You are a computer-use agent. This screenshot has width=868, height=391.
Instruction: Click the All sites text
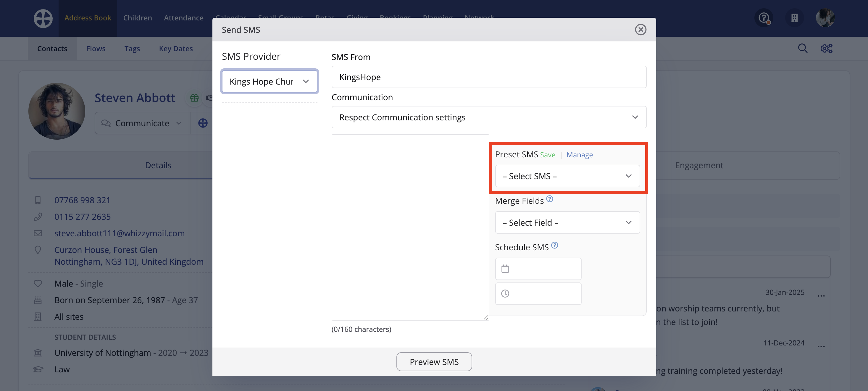(x=69, y=316)
